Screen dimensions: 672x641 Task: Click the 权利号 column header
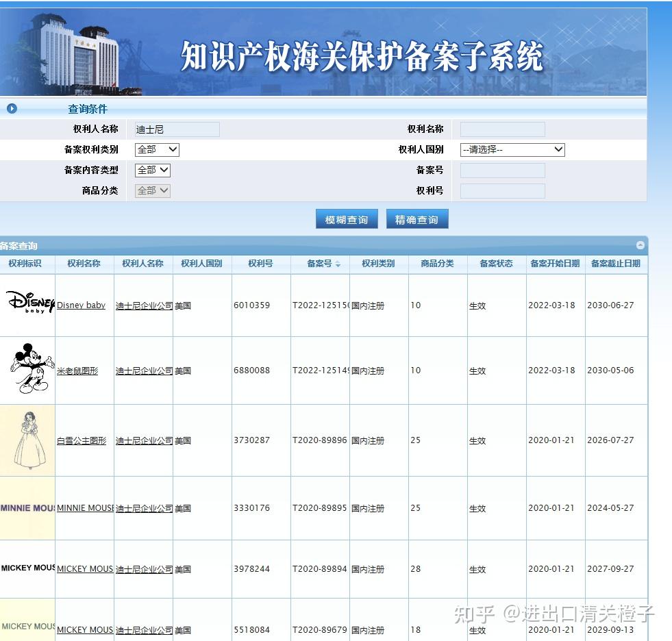tap(260, 264)
